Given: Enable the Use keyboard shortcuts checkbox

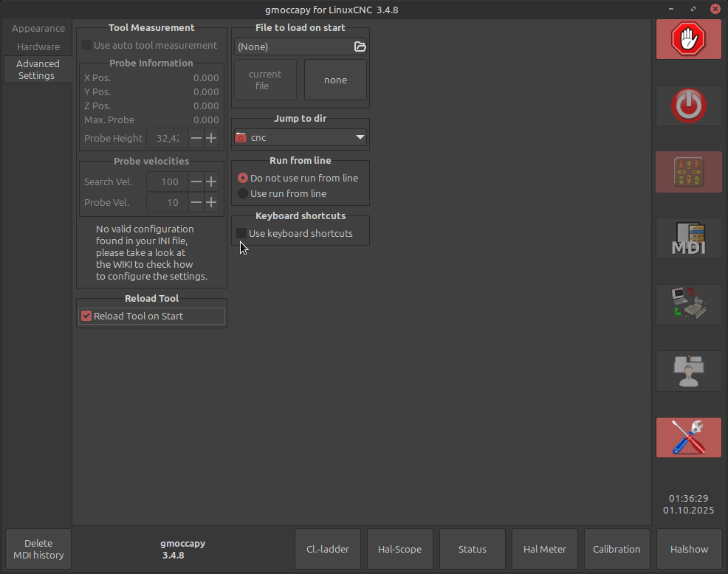Looking at the screenshot, I should (x=241, y=234).
